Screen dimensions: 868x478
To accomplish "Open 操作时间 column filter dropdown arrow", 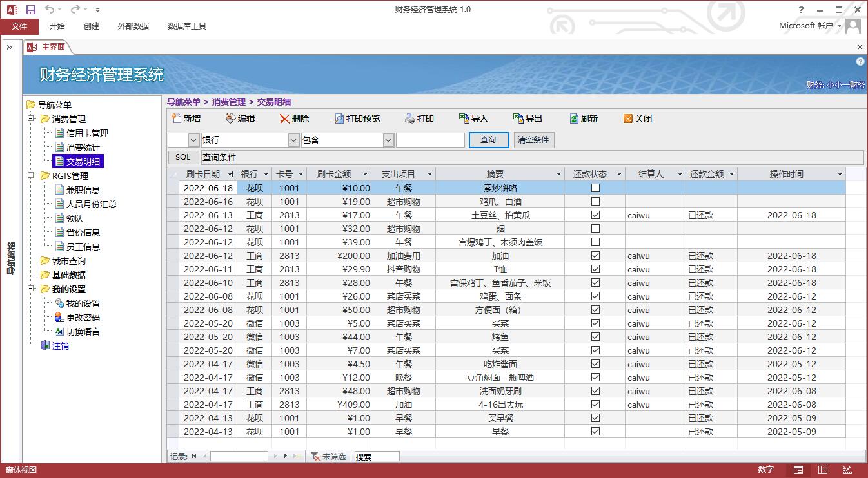I will [x=840, y=175].
